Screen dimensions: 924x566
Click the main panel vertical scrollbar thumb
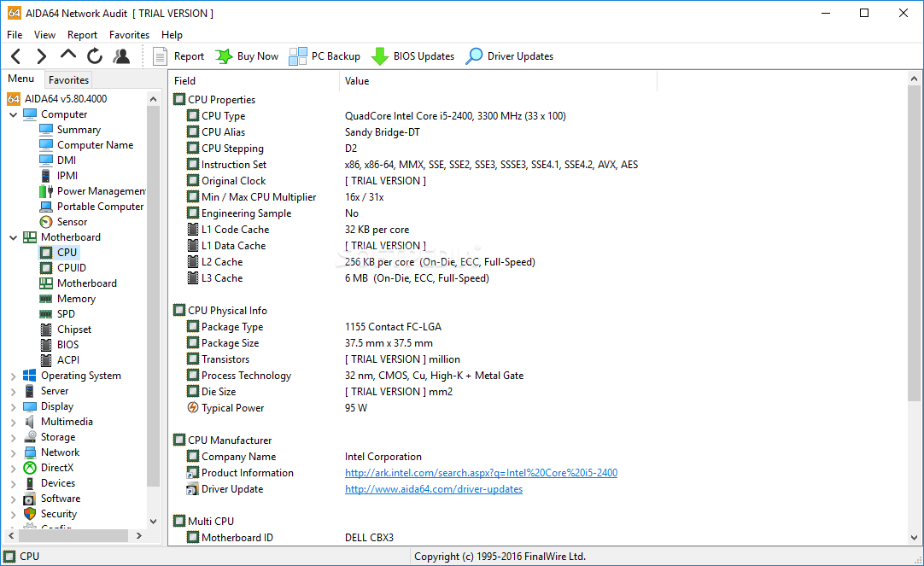pyautogui.click(x=914, y=243)
